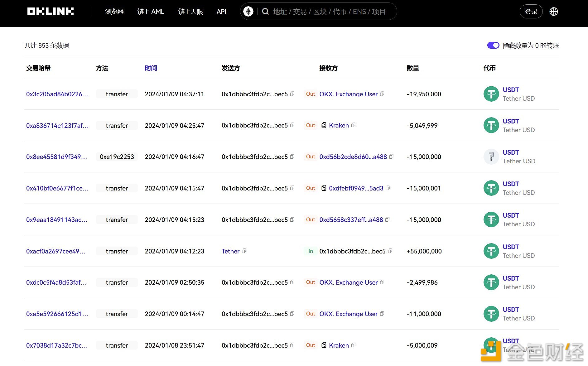Image resolution: width=588 pixels, height=366 pixels.
Task: Open transaction 0x7038d17a32c7bc...
Action: click(x=57, y=345)
